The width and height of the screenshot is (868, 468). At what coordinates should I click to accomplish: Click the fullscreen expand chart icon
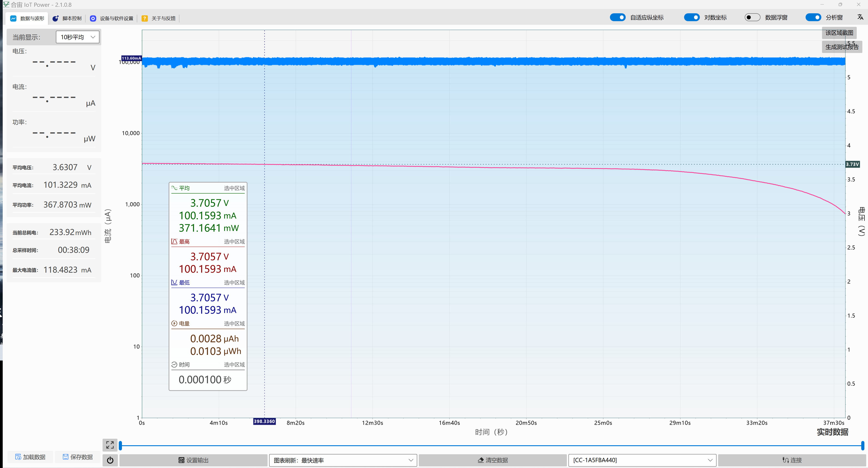(110, 445)
